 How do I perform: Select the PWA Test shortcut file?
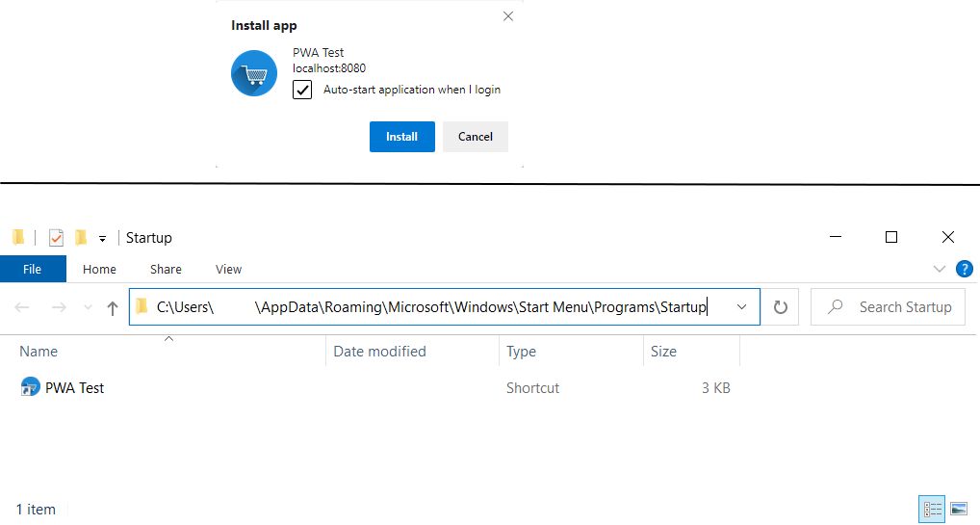coord(74,388)
